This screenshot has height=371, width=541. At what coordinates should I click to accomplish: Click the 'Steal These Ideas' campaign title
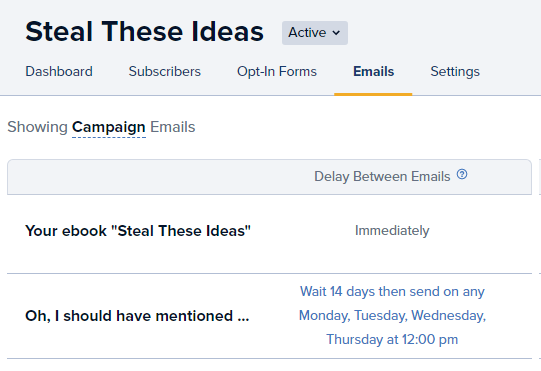(x=145, y=31)
